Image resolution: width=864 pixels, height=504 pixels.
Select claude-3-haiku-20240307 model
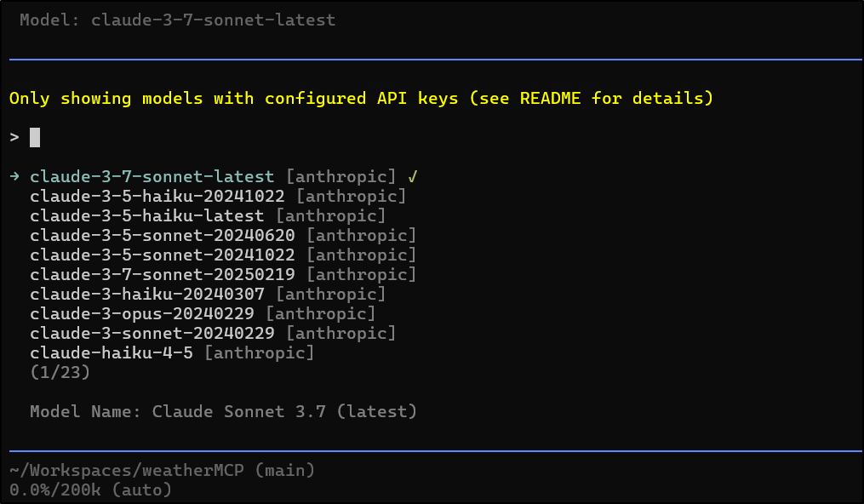point(146,294)
